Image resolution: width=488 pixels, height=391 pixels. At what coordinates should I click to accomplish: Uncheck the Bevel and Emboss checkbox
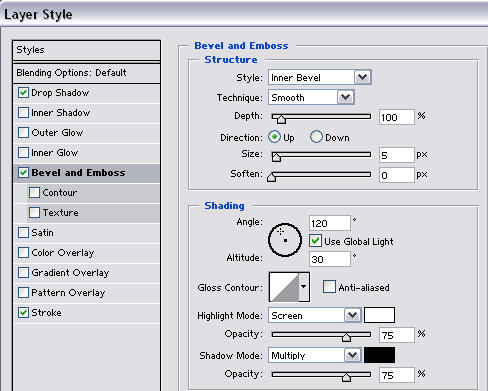point(23,172)
